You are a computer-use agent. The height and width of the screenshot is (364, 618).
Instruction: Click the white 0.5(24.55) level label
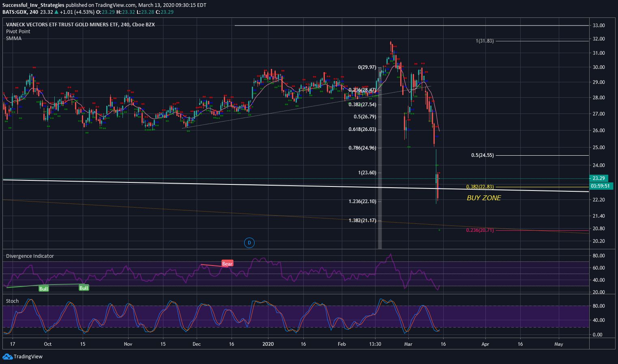pyautogui.click(x=483, y=155)
